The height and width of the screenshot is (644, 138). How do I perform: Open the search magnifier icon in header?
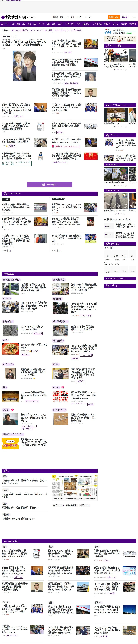click(x=86, y=17)
